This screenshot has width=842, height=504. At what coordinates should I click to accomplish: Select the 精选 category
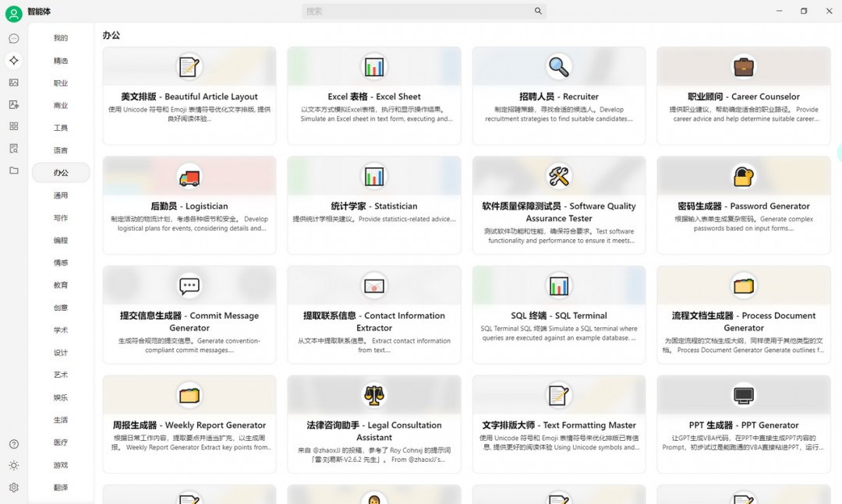[x=61, y=61]
